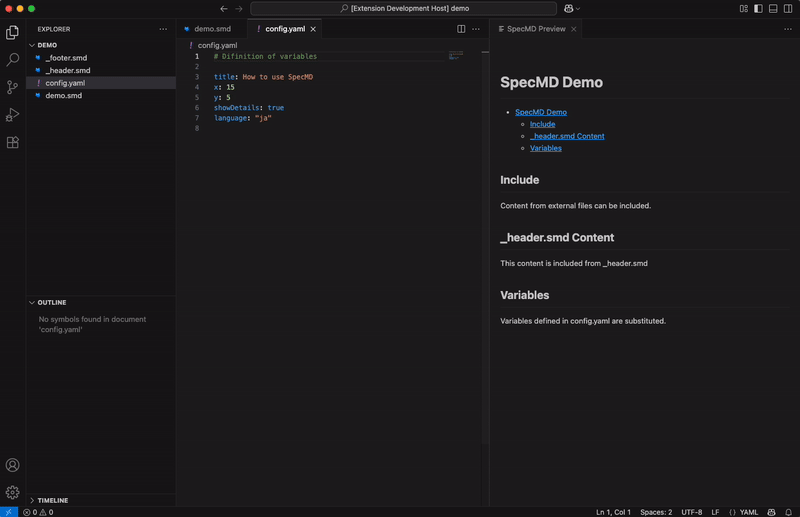Change encoding via UTF-8 status item
This screenshot has width=800, height=517.
[691, 512]
